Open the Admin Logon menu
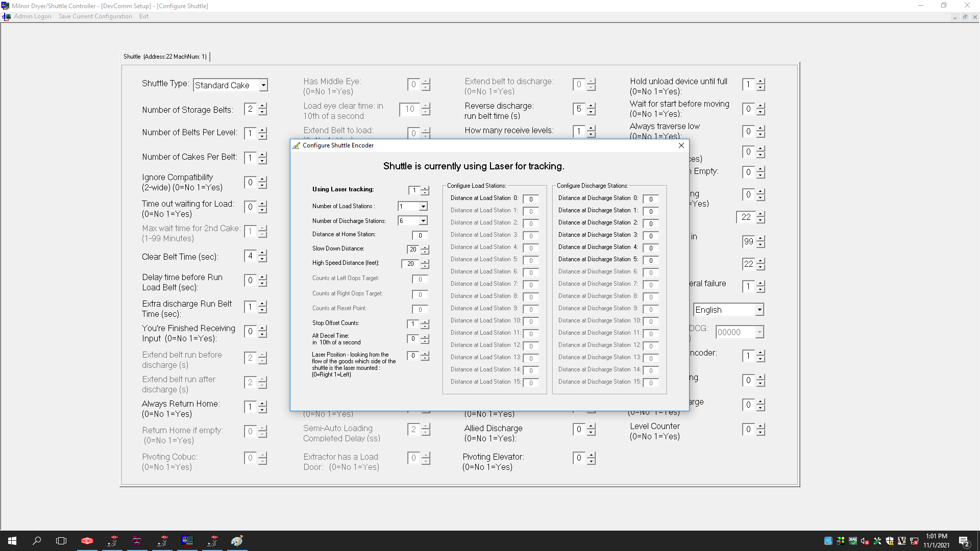The width and height of the screenshot is (980, 551). [33, 16]
